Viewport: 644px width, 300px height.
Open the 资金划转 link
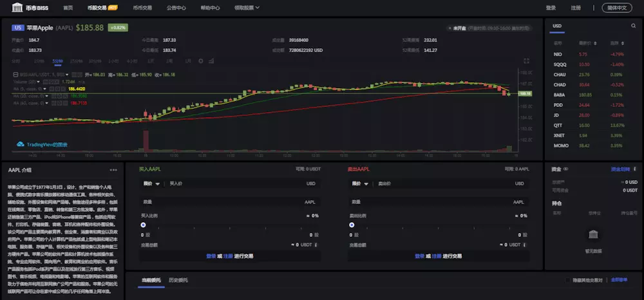coord(620,169)
